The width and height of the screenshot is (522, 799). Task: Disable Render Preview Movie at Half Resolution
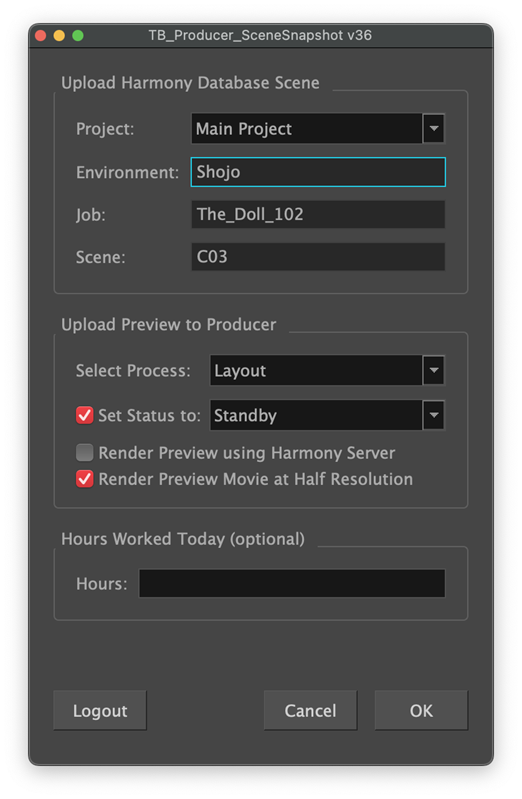click(x=85, y=479)
